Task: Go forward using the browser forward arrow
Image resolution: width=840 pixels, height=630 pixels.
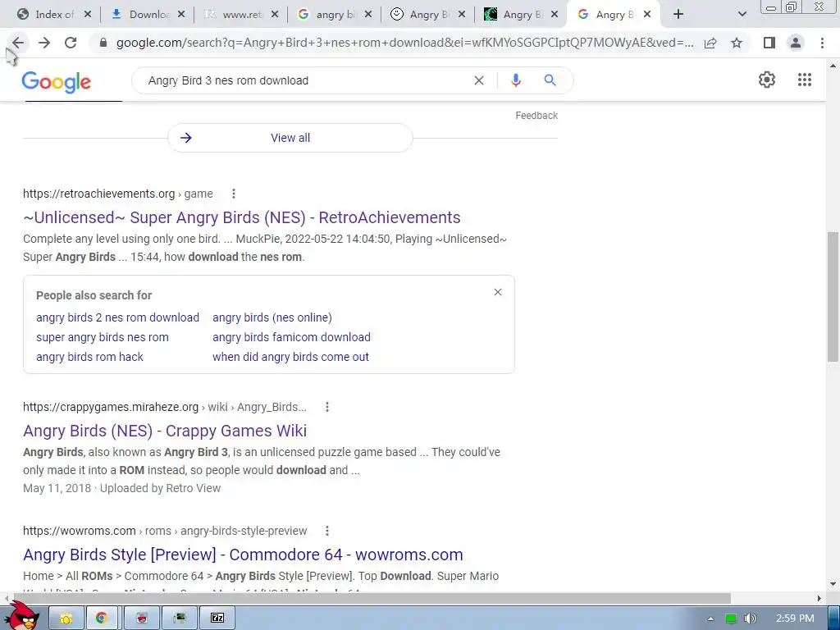Action: click(44, 43)
